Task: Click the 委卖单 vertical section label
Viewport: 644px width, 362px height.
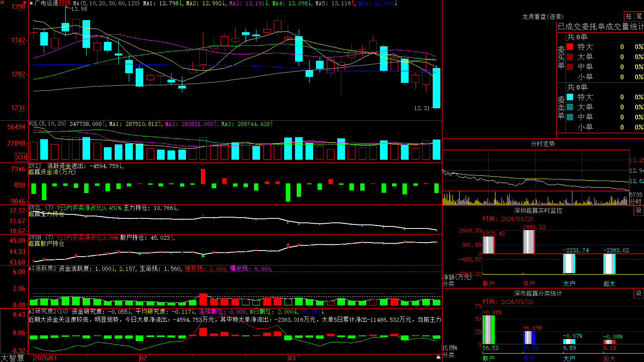Action: click(x=561, y=108)
